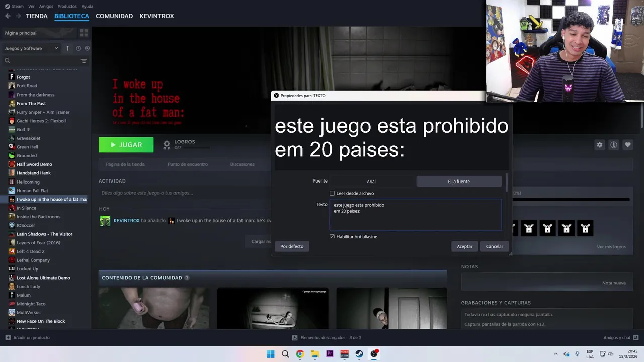The width and height of the screenshot is (644, 362).
Task: Open OBS Studio from taskbar
Action: pyautogui.click(x=374, y=354)
